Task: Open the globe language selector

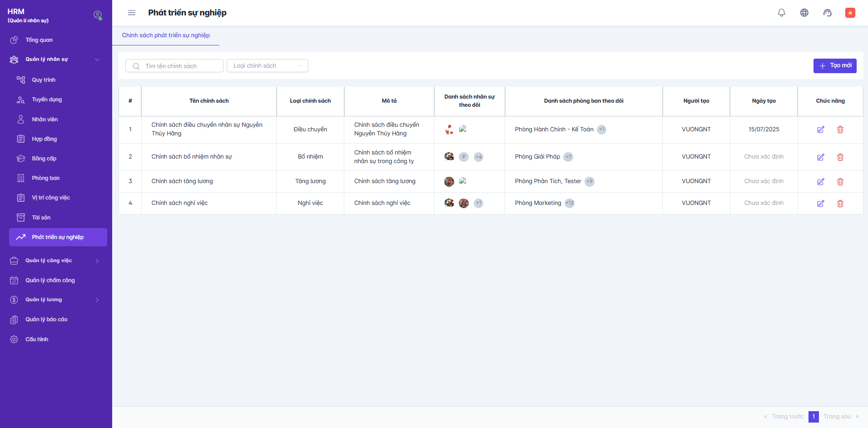Action: [804, 13]
